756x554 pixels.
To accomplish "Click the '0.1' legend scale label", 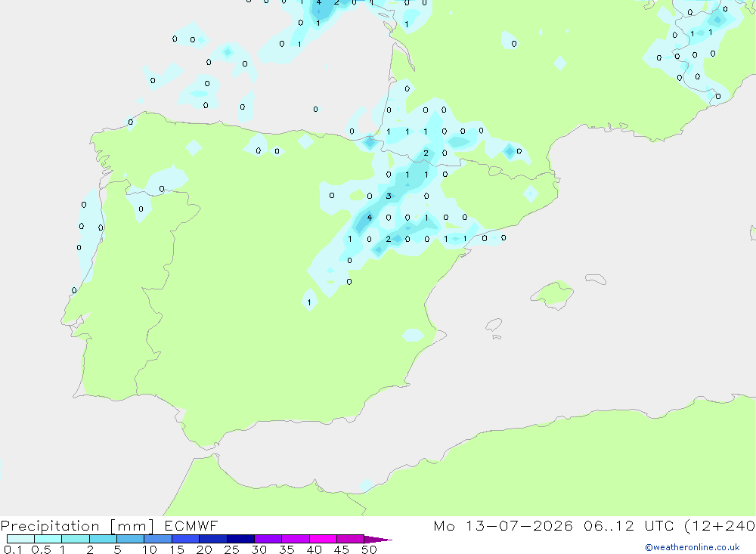I will click(13, 549).
